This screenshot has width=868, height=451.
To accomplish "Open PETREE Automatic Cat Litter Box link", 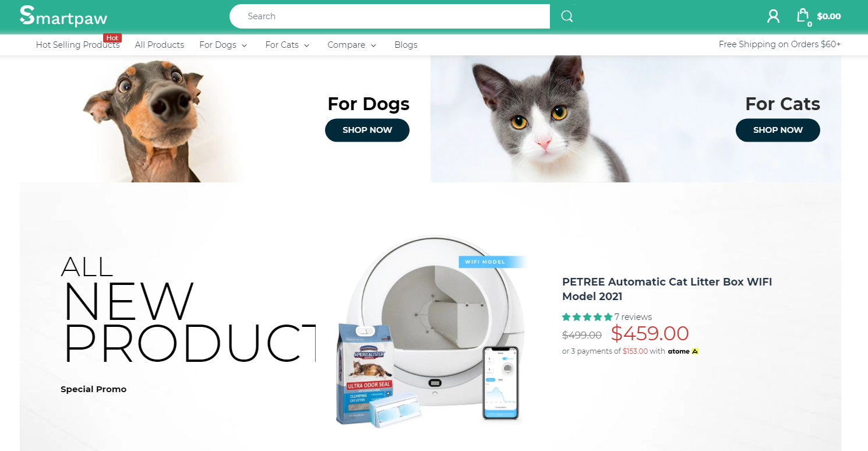I will (667, 289).
